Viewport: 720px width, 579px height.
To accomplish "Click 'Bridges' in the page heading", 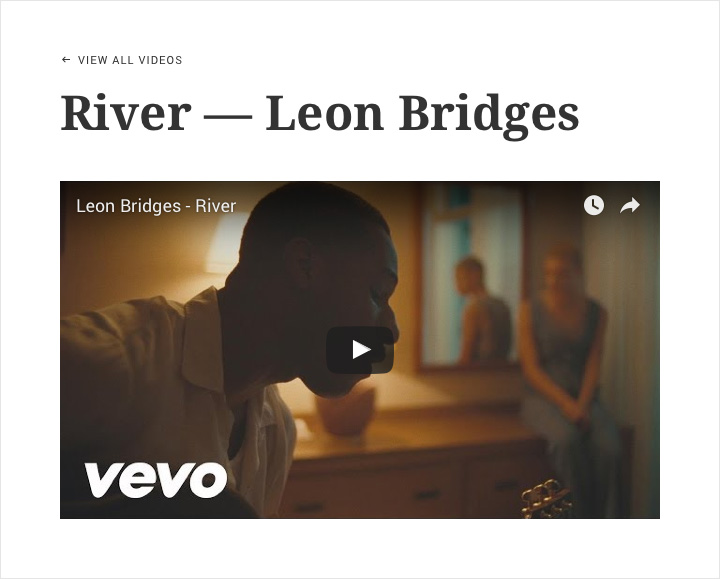I will tap(489, 116).
